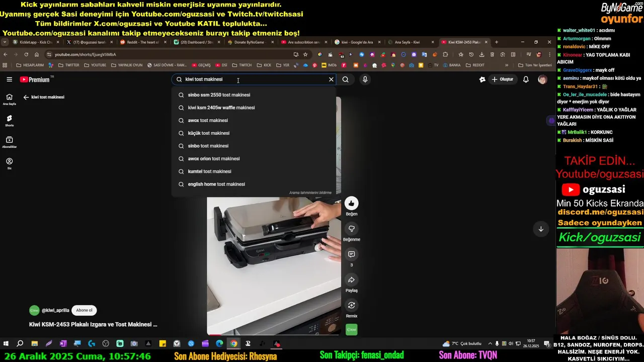Open Windows Start menu
The width and height of the screenshot is (644, 362).
click(x=6, y=344)
